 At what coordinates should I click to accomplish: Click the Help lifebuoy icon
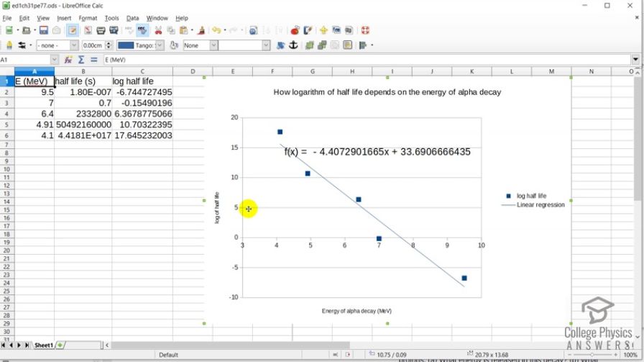point(364,31)
